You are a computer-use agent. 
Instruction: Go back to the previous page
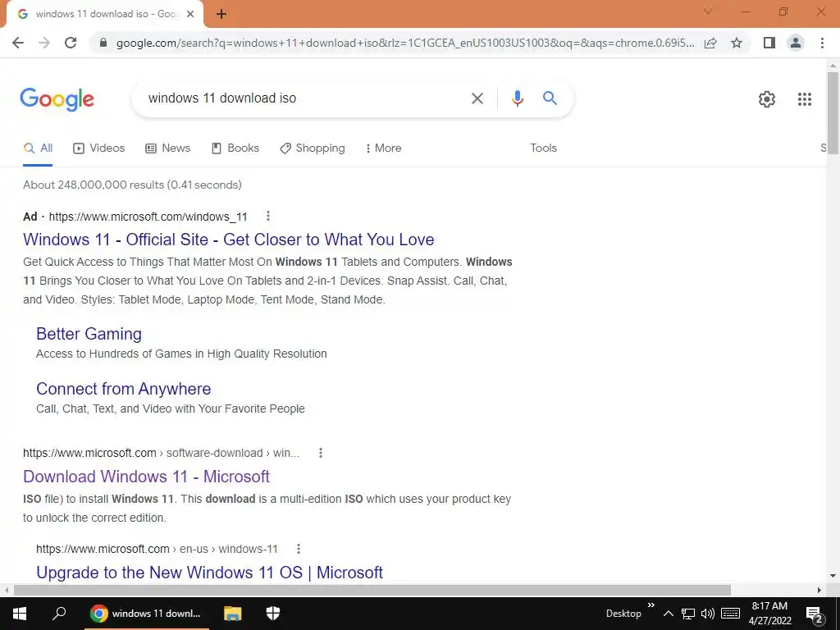tap(18, 43)
